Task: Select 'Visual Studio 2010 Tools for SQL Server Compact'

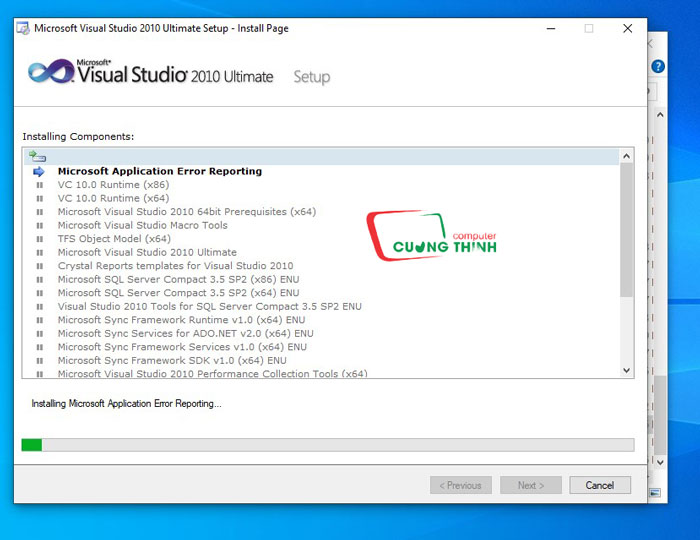Action: [x=209, y=307]
